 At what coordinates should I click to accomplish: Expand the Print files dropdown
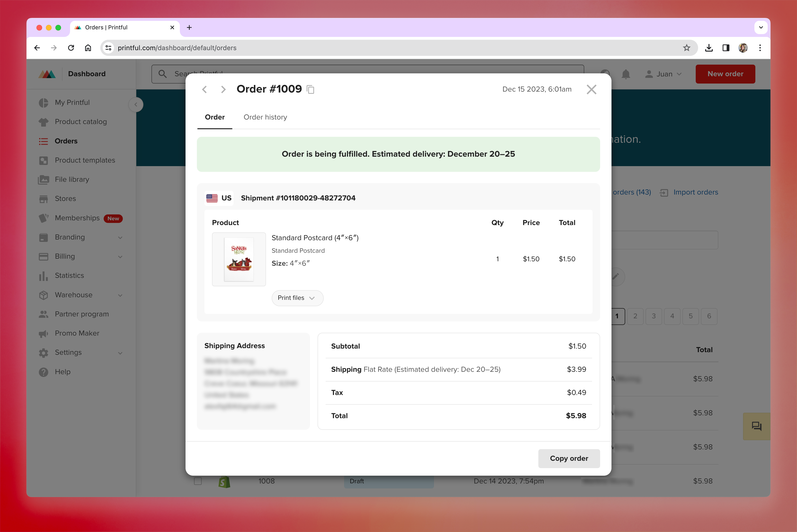pyautogui.click(x=297, y=298)
